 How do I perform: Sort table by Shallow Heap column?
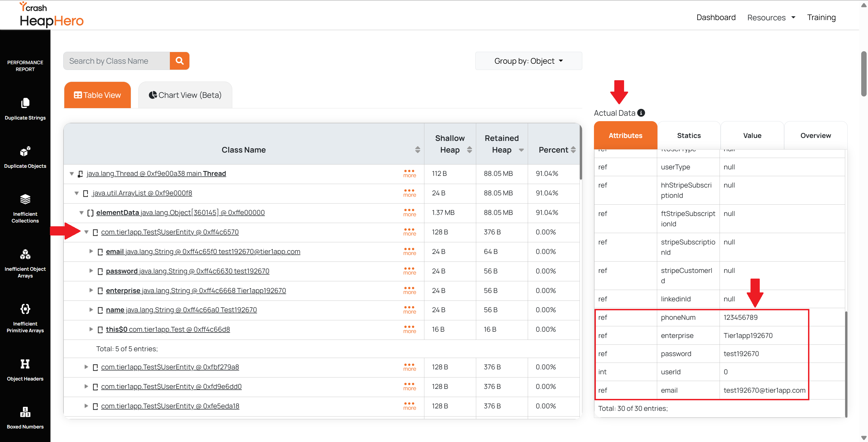click(469, 150)
